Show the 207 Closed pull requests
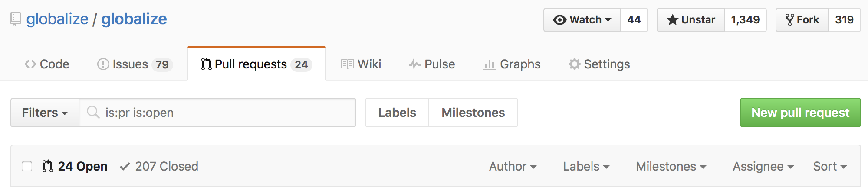The height and width of the screenshot is (187, 868). [159, 166]
